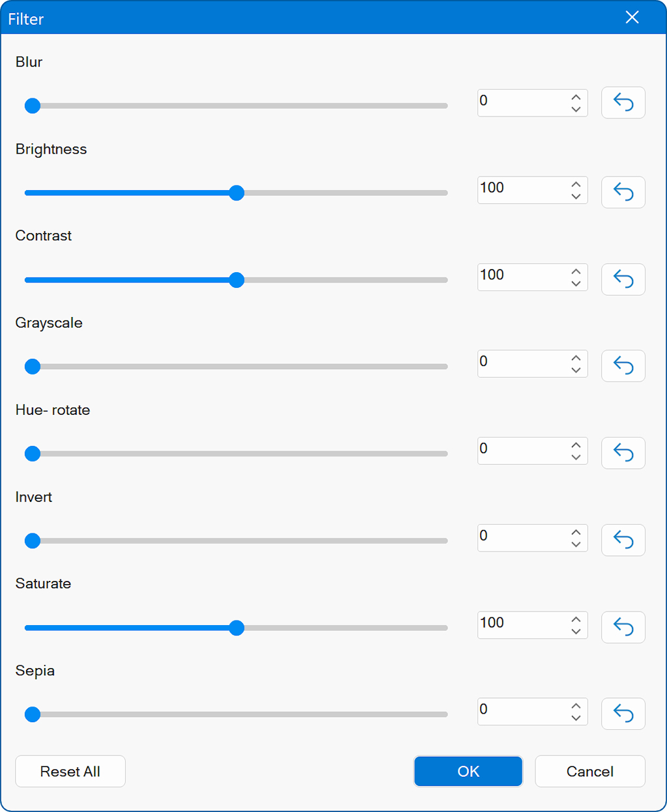Click the Invert number input box
This screenshot has height=812, width=667.
tap(521, 537)
